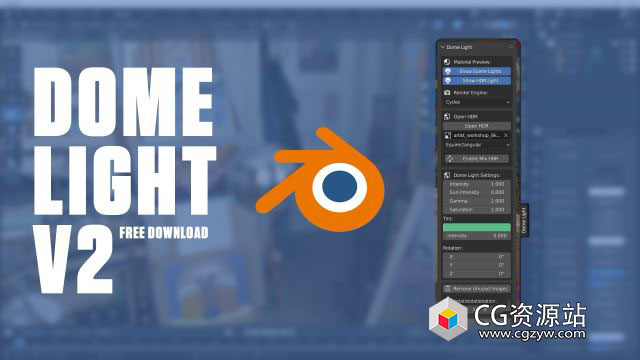This screenshot has height=360, width=640.
Task: Click the image icon before artist_workshop
Action: [448, 135]
